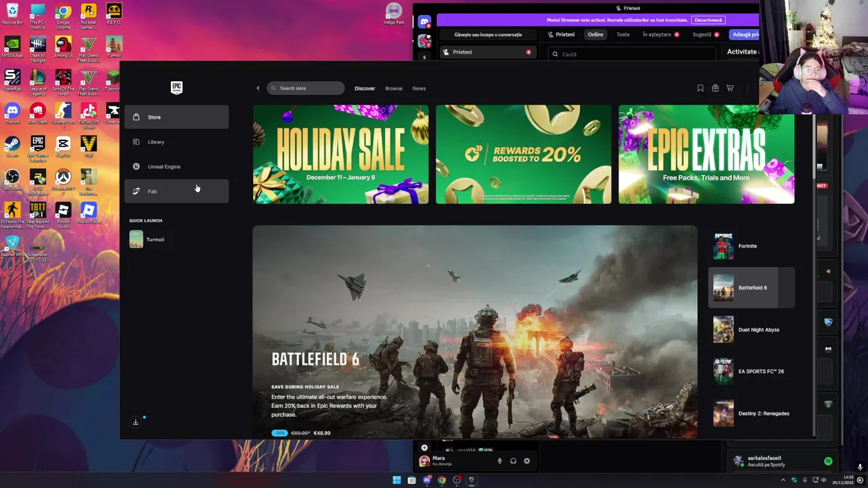
Task: Open Discord user settings gear
Action: pyautogui.click(x=527, y=461)
